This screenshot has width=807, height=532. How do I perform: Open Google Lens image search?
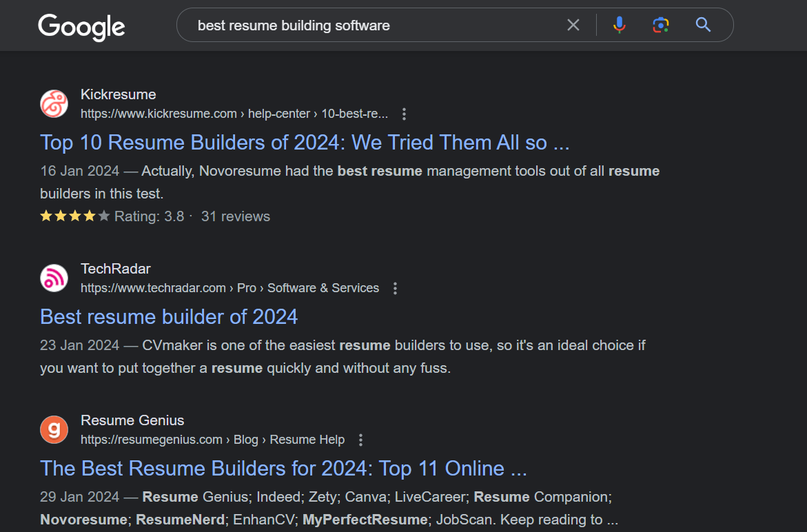[x=660, y=25]
